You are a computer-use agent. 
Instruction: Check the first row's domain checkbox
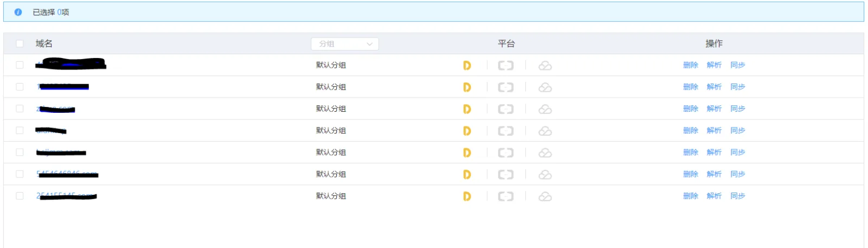pyautogui.click(x=20, y=65)
